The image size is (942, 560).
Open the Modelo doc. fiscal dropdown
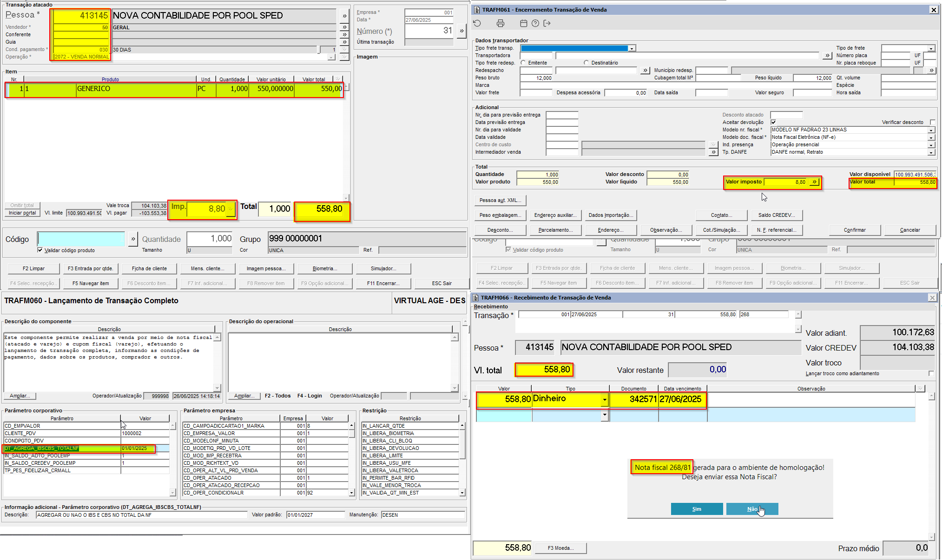tap(931, 137)
